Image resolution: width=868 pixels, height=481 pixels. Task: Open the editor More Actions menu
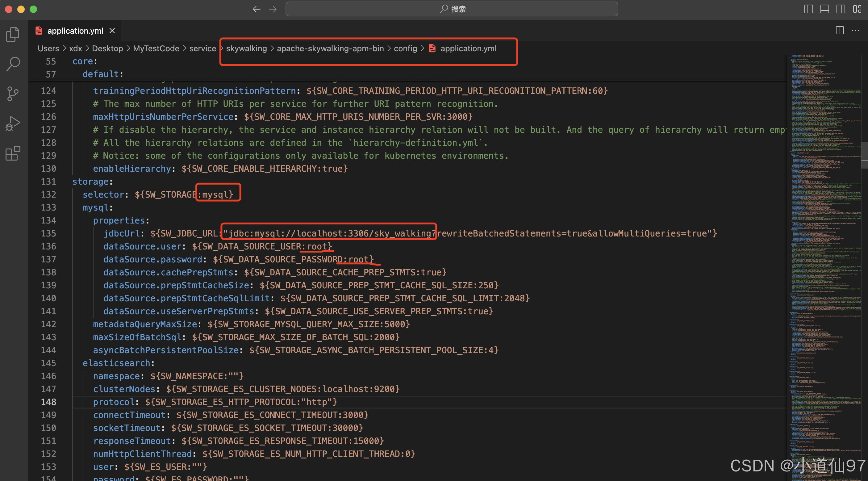coord(856,31)
